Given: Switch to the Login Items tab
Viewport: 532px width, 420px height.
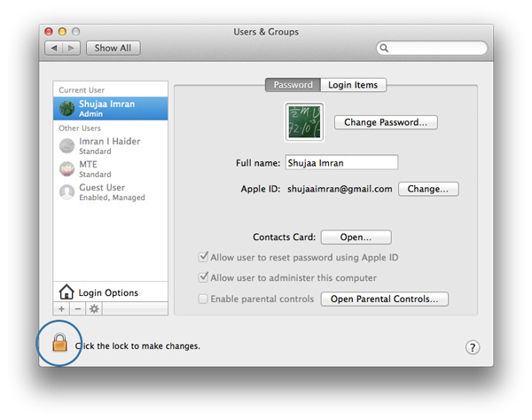Looking at the screenshot, I should click(x=353, y=85).
